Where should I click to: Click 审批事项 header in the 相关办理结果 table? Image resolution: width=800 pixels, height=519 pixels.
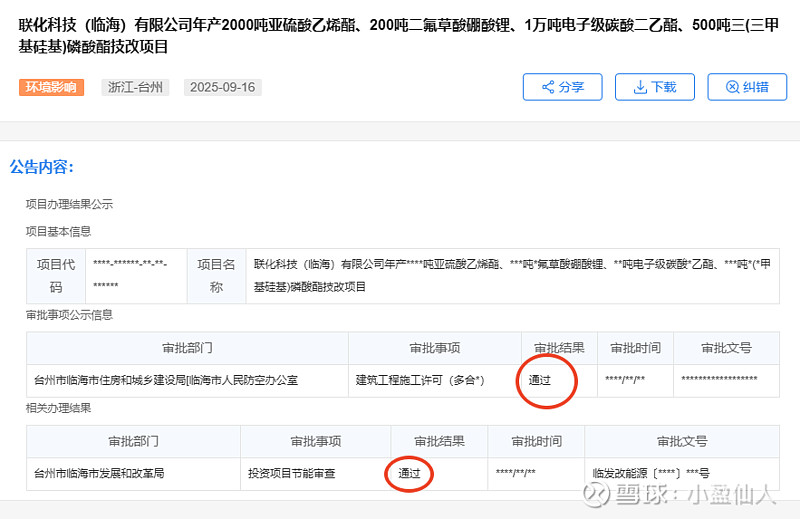click(x=315, y=441)
